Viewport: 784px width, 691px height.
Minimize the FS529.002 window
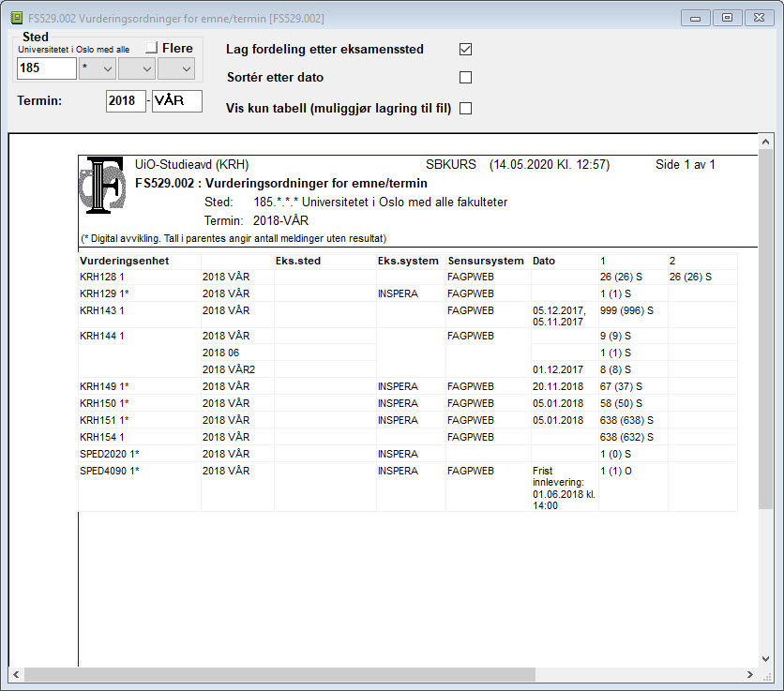(x=695, y=18)
